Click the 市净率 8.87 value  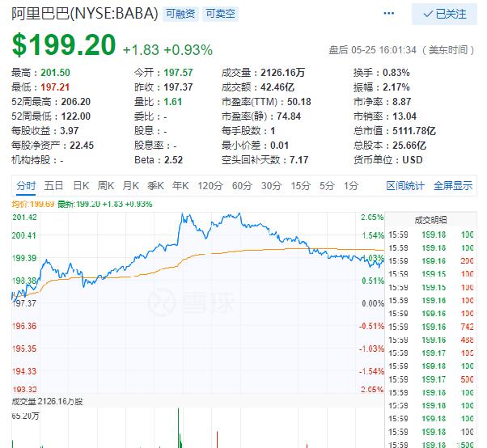click(x=401, y=102)
